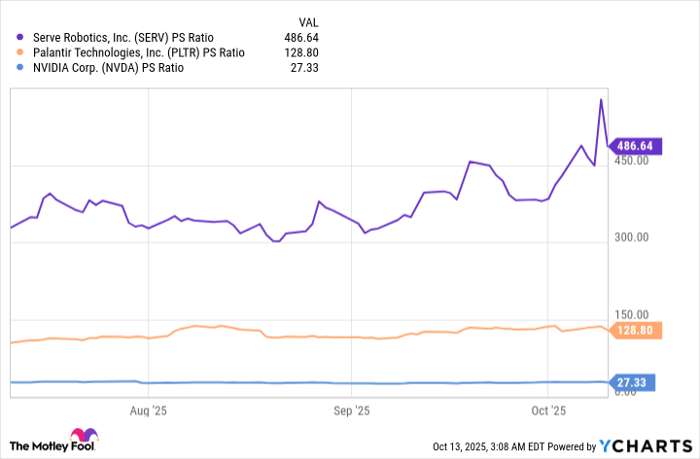Click the orange Palantir legend dot
Viewport: 700px width, 459px height.
coord(19,52)
